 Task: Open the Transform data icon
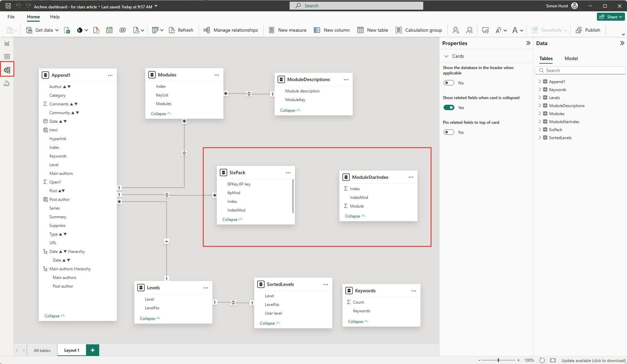tap(155, 30)
